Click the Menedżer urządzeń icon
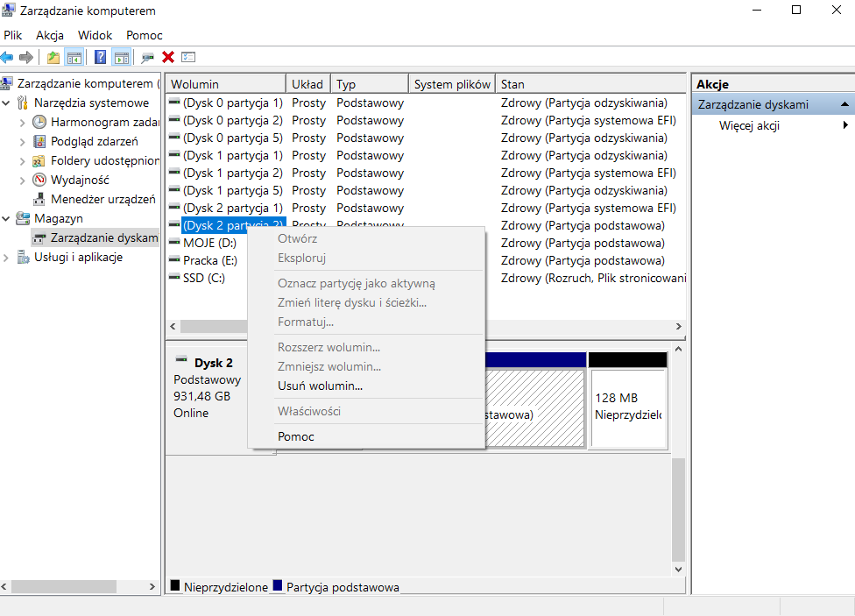This screenshot has width=855, height=616. click(x=39, y=199)
